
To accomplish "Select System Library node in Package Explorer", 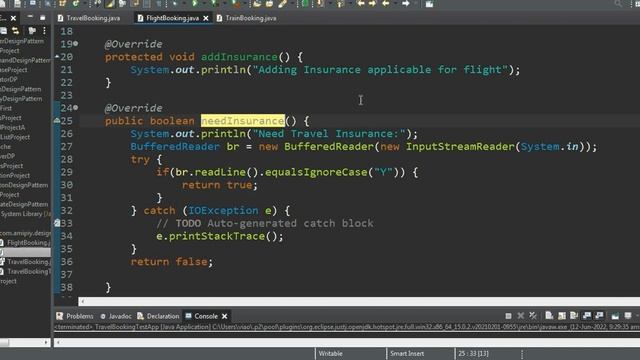I will click(x=25, y=214).
